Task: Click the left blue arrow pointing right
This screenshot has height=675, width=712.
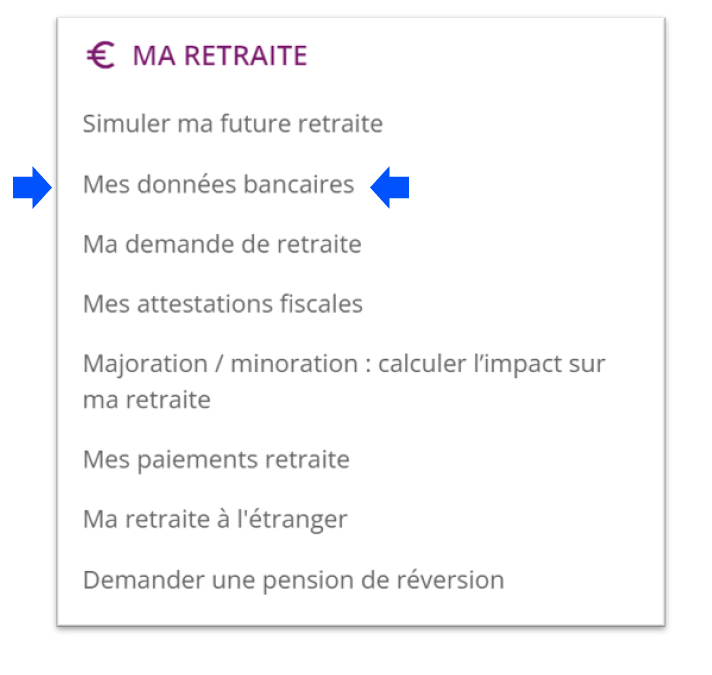Action: (32, 186)
